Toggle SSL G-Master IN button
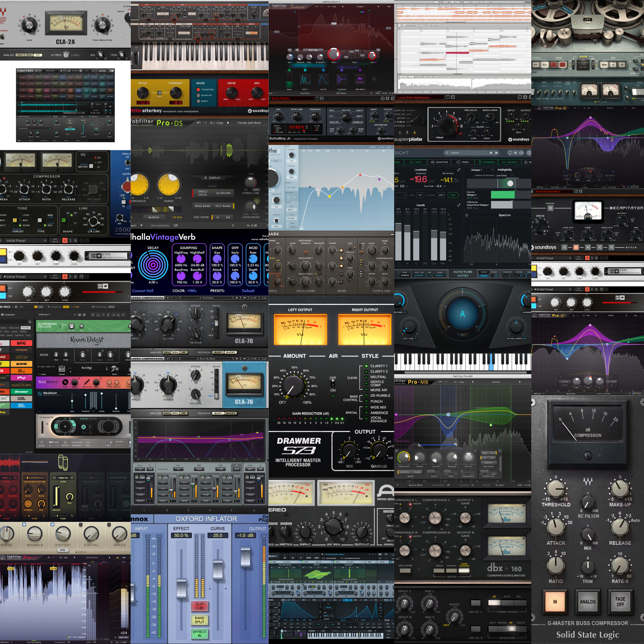The width and height of the screenshot is (644, 644). coord(555,601)
